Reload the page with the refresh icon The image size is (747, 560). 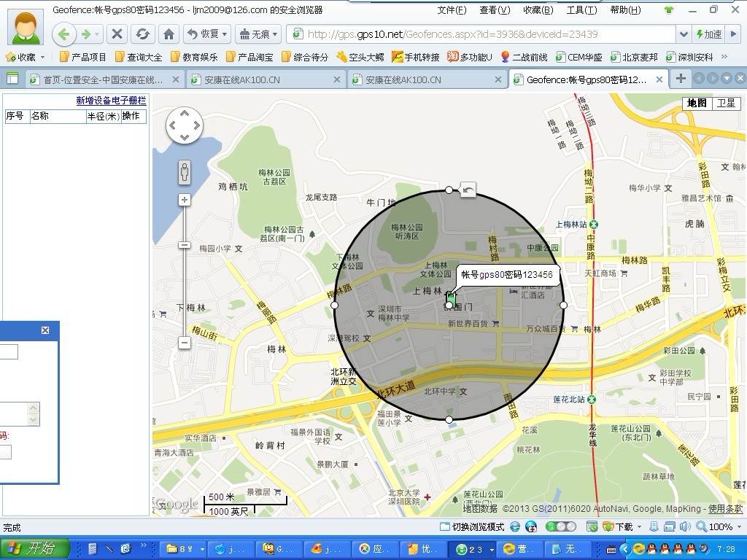(x=142, y=34)
